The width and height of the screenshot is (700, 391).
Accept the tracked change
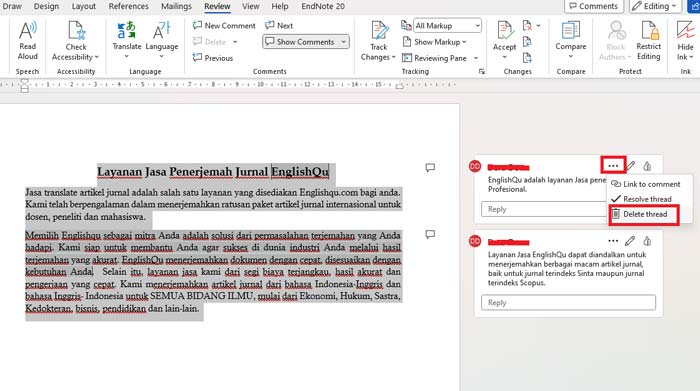(x=504, y=36)
